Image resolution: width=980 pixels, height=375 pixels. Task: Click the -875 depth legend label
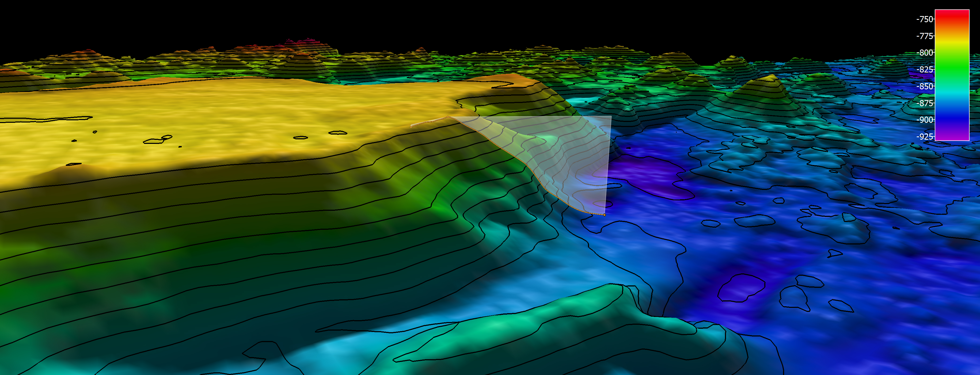[x=924, y=103]
